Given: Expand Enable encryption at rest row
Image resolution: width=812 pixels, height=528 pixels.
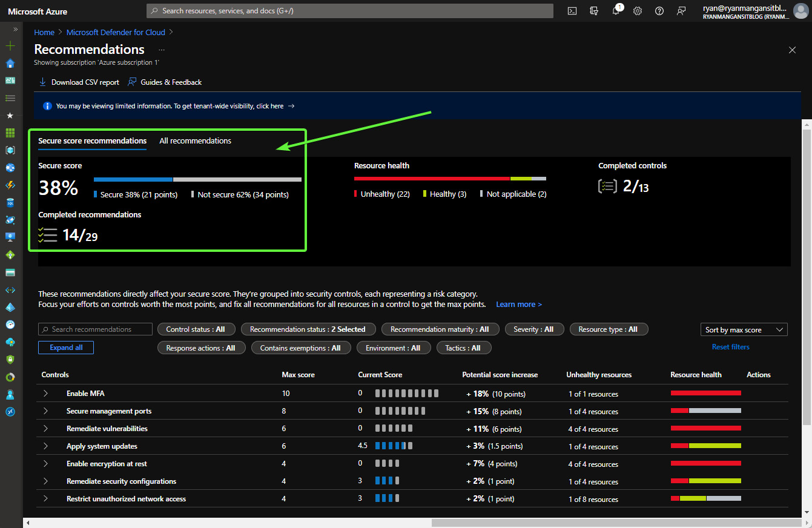Looking at the screenshot, I should click(x=45, y=464).
